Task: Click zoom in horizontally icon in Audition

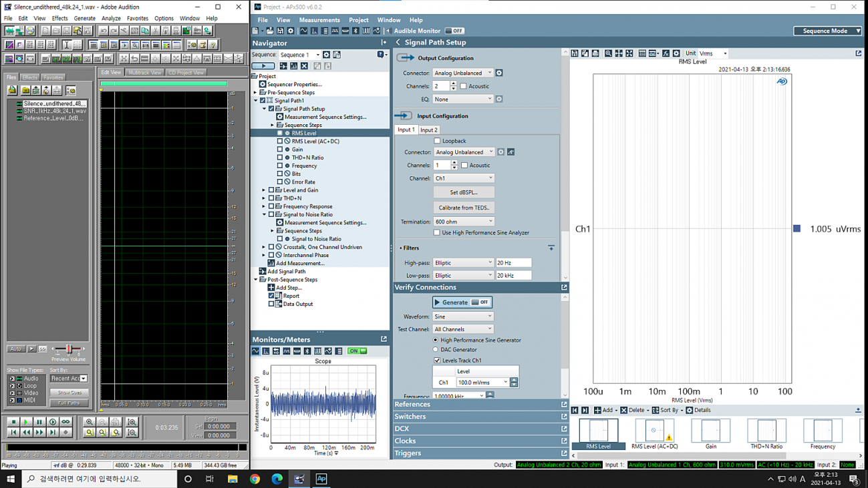Action: [89, 422]
